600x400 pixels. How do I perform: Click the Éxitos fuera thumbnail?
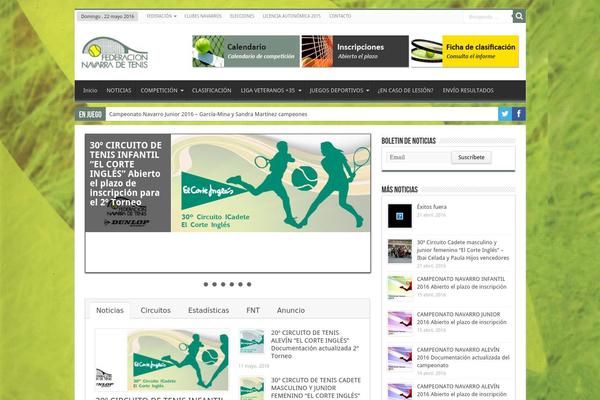pyautogui.click(x=399, y=216)
